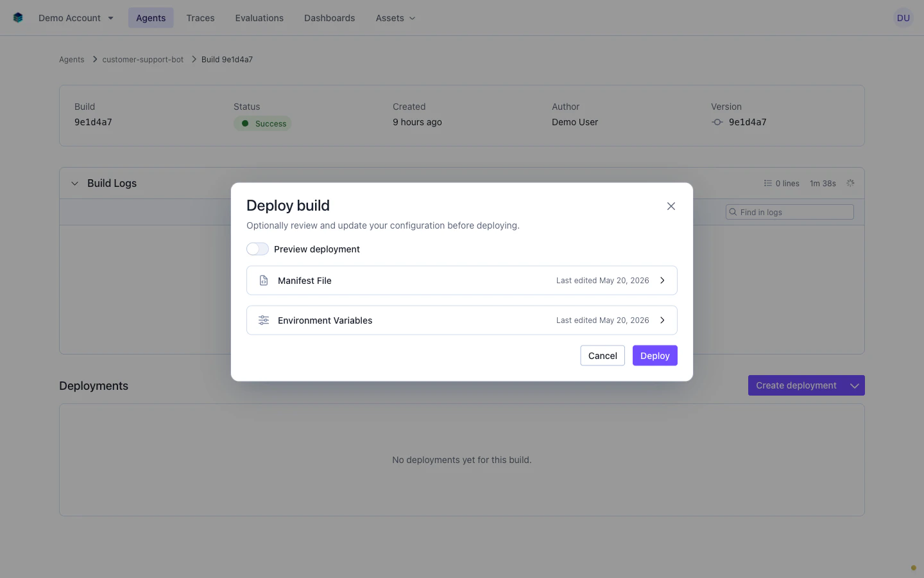Confirm with the Deploy button
The height and width of the screenshot is (578, 924).
click(x=655, y=356)
